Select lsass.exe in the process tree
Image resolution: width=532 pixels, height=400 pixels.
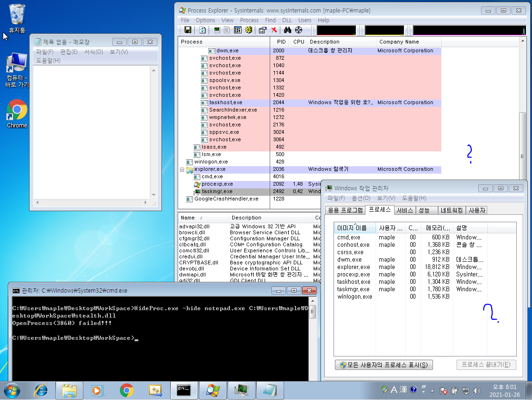214,147
